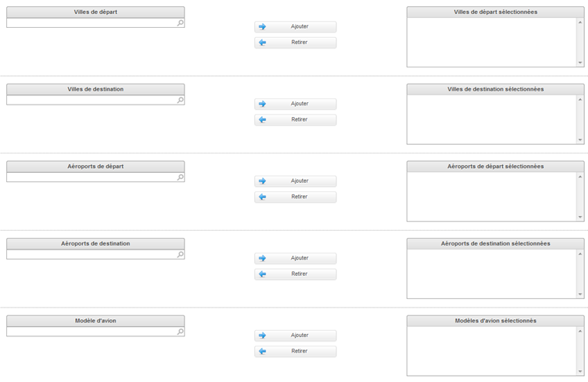Viewport: 588px width, 382px height.
Task: Click search magnifier in Villes de destination filter
Action: coord(181,100)
